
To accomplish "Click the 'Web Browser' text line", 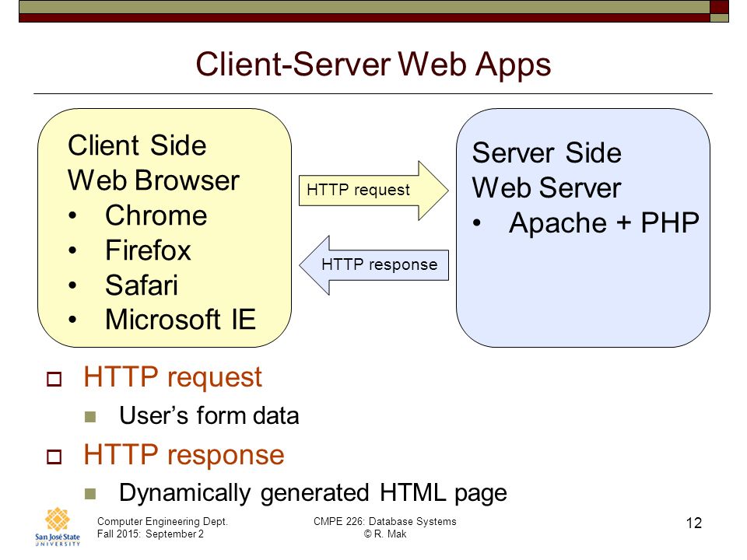I will click(x=153, y=180).
